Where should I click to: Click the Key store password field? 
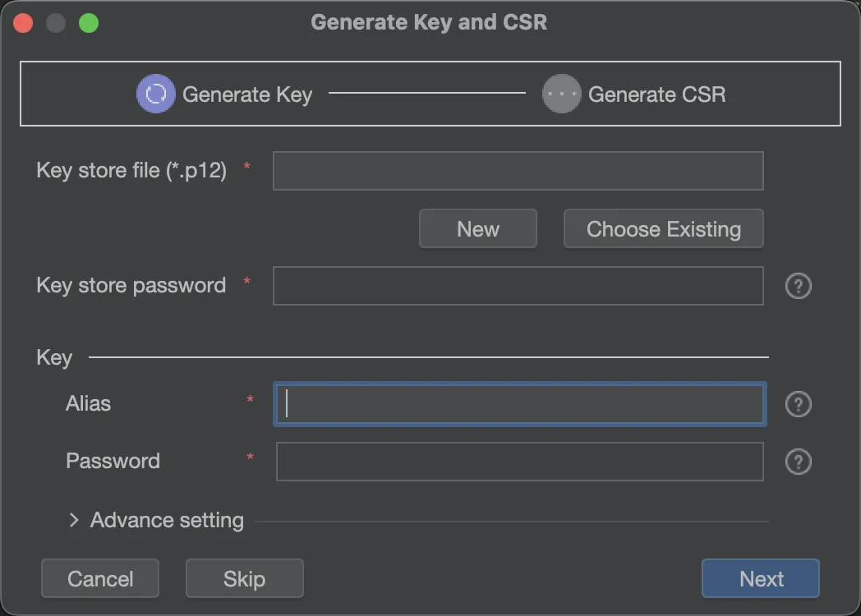(x=518, y=286)
